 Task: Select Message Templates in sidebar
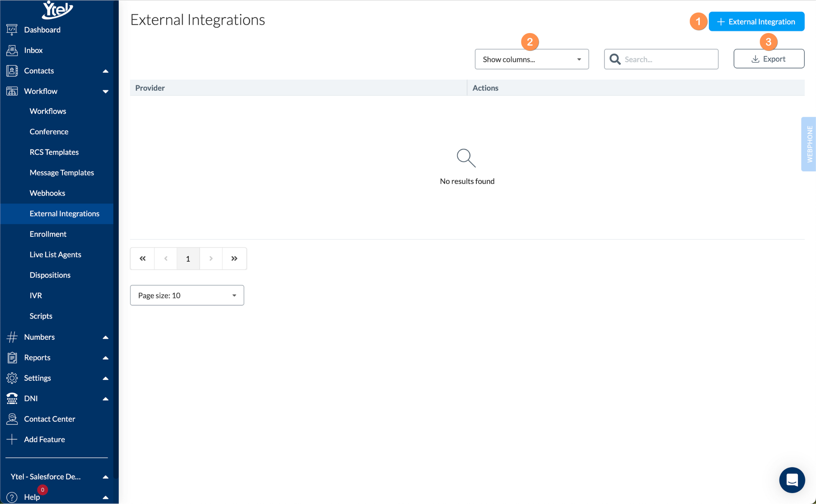click(62, 173)
